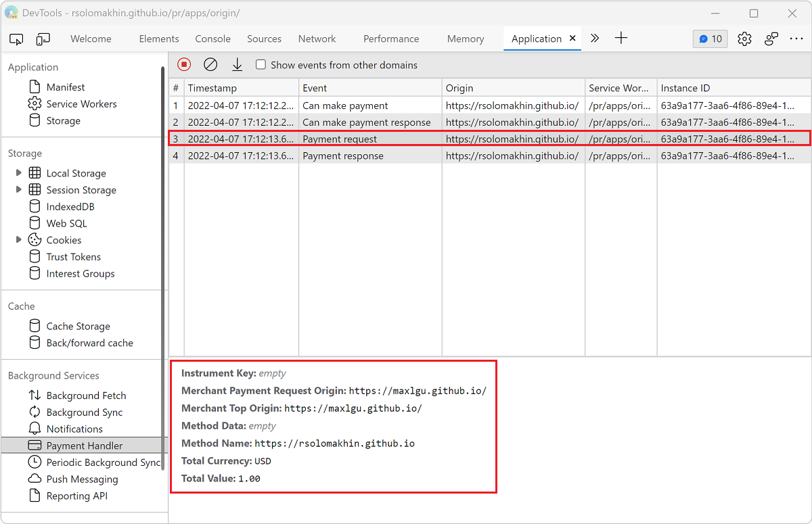Select the Notifications background service icon
Image resolution: width=812 pixels, height=524 pixels.
pyautogui.click(x=35, y=429)
